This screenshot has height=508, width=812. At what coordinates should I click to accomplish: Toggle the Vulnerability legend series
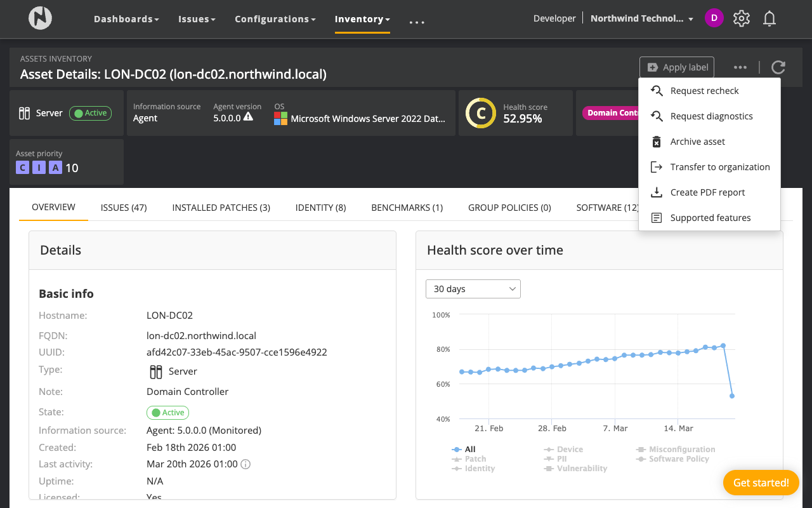(x=575, y=468)
